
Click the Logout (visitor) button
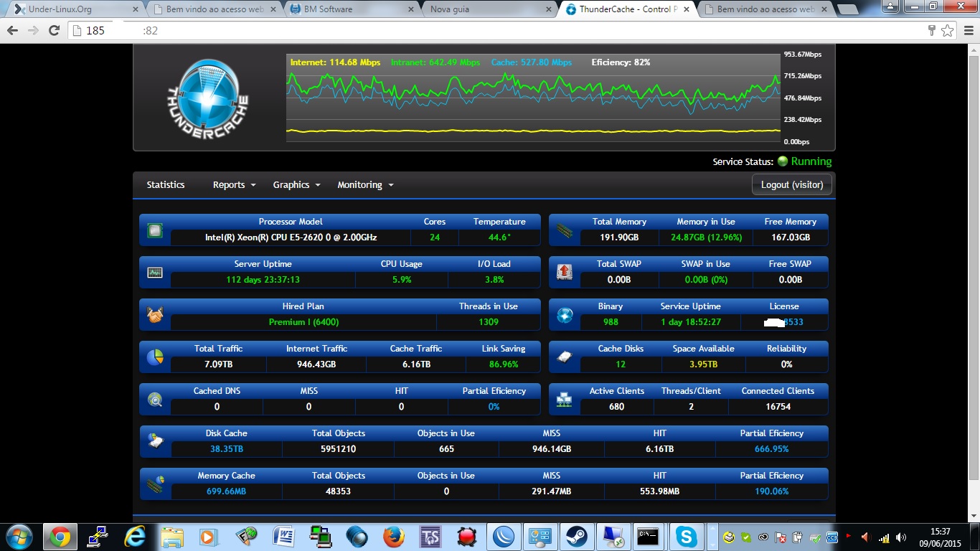[792, 184]
